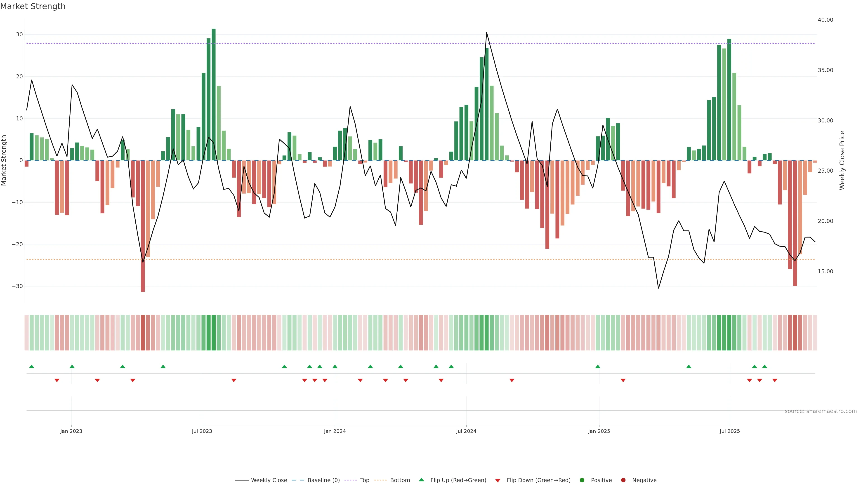Click the Jul 2024 x-axis label
Screen dimensions: 868x488
(466, 431)
